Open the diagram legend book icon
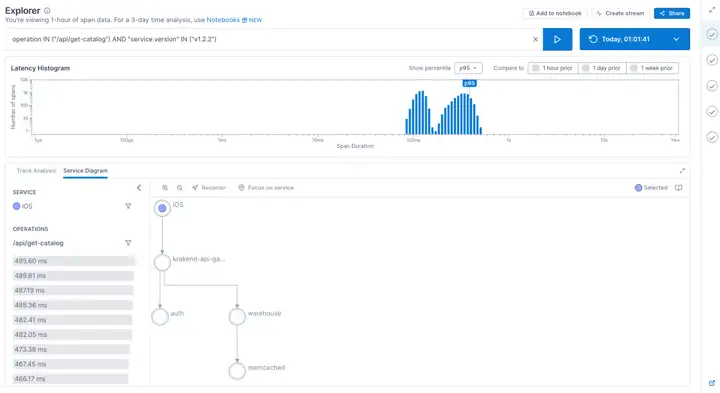The image size is (720, 393). pyautogui.click(x=679, y=188)
